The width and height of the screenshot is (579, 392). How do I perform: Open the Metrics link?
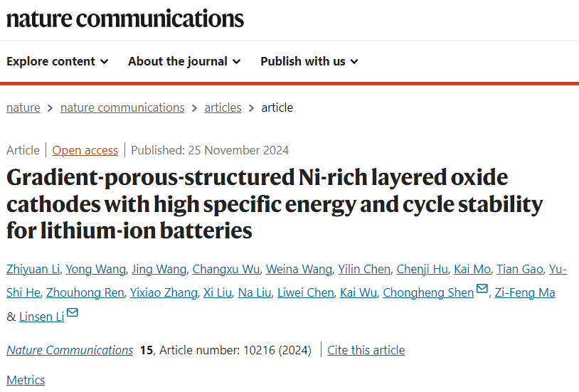(x=26, y=380)
